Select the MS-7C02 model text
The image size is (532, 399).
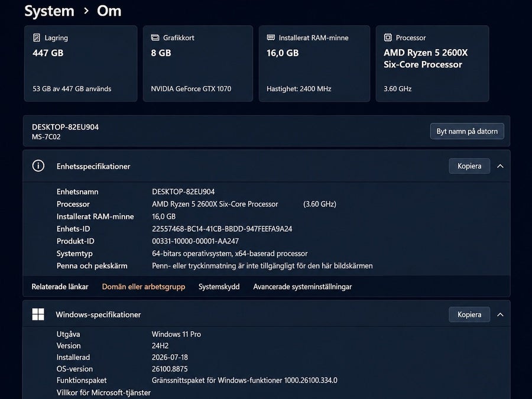point(46,137)
